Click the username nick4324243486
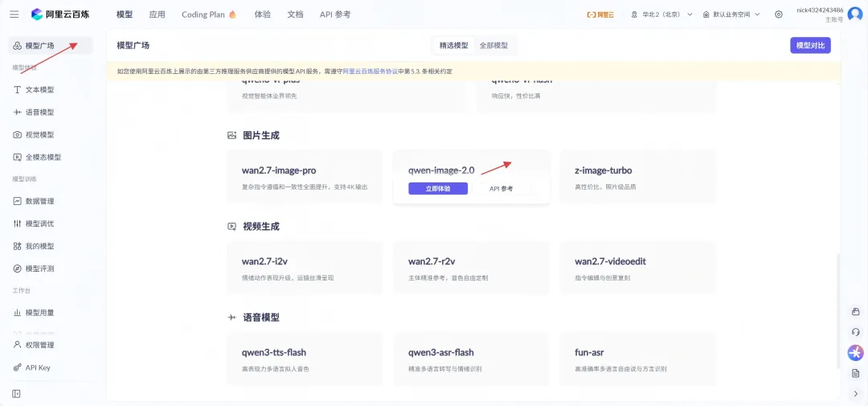868x406 pixels. [820, 10]
